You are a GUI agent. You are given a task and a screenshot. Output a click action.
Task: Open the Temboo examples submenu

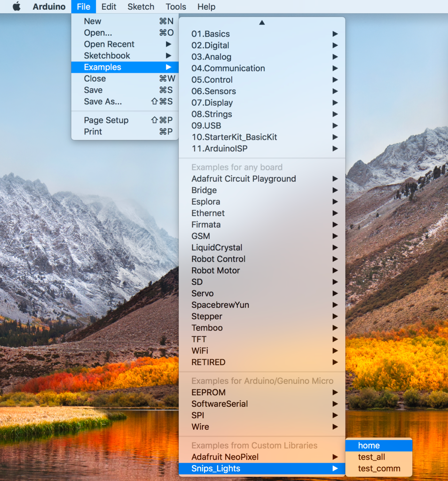(262, 327)
